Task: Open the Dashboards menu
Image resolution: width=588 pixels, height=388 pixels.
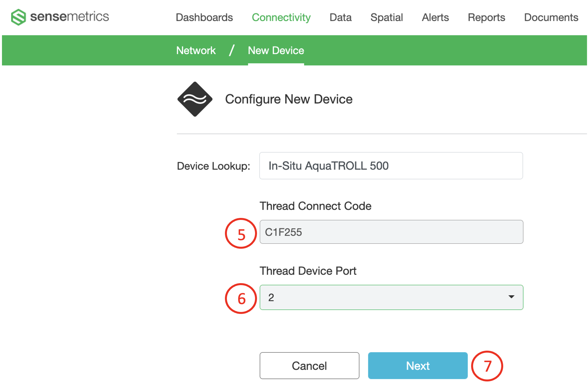Action: click(x=204, y=17)
